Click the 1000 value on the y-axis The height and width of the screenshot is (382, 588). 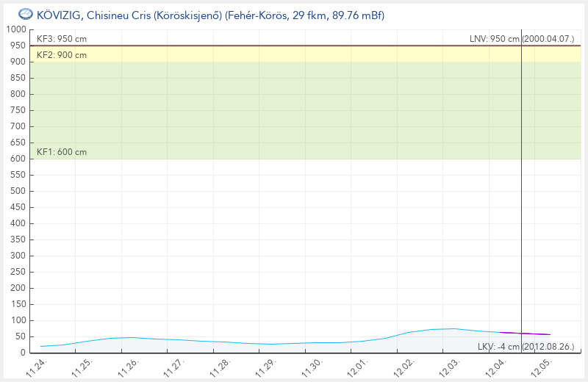click(15, 29)
